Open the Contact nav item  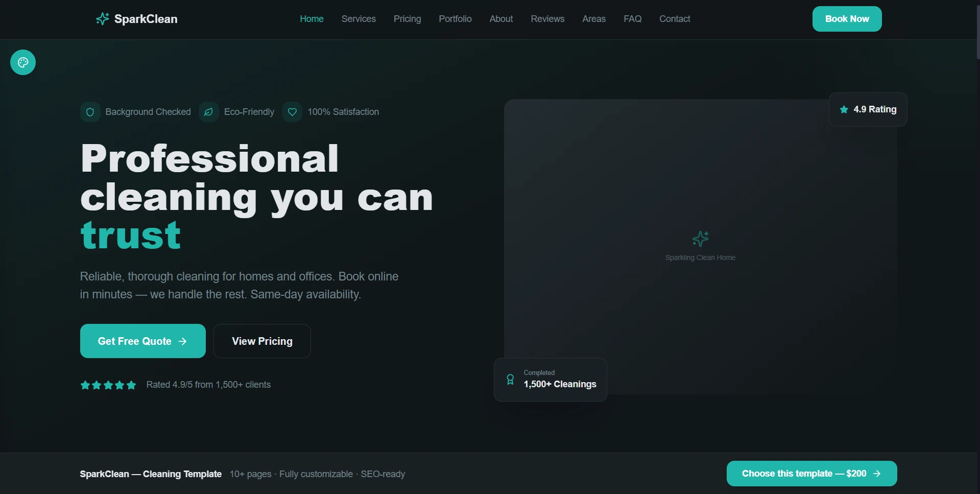(x=675, y=19)
